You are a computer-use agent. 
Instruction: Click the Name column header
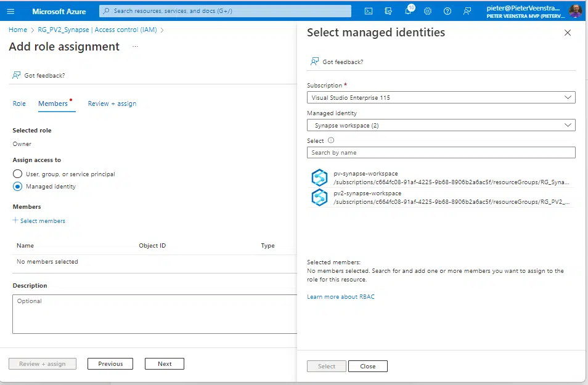tap(25, 246)
